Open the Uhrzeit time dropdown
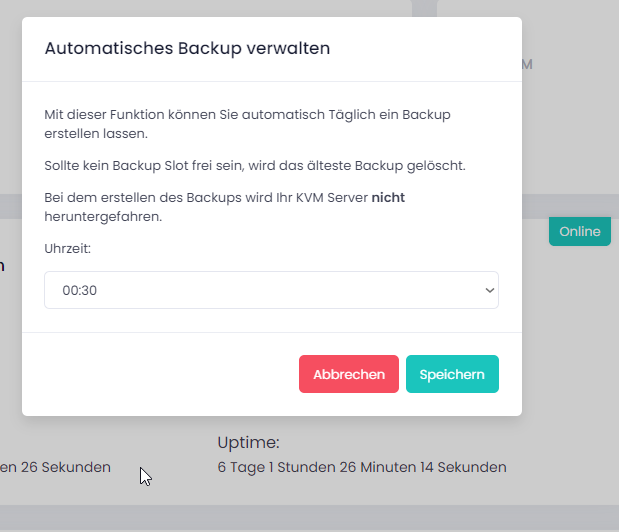619x532 pixels. point(270,290)
